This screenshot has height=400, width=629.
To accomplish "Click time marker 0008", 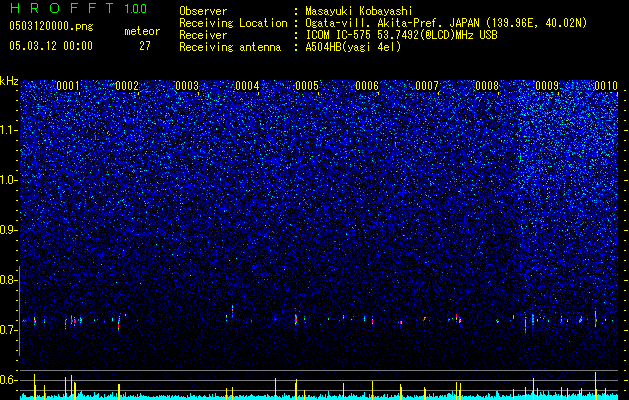I will pos(487,86).
